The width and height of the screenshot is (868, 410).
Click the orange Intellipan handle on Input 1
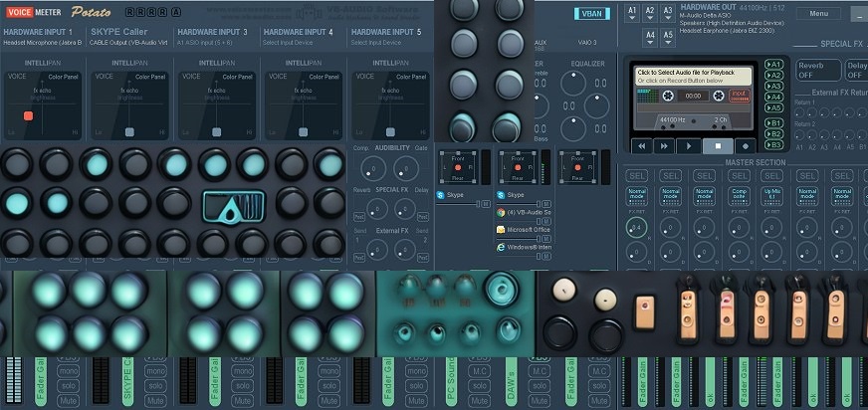pos(28,116)
